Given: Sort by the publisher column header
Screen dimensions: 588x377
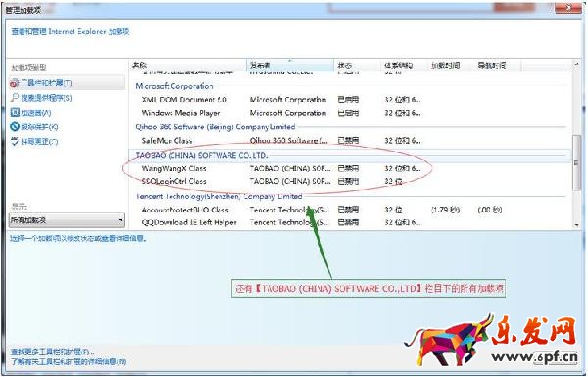Looking at the screenshot, I should [290, 66].
